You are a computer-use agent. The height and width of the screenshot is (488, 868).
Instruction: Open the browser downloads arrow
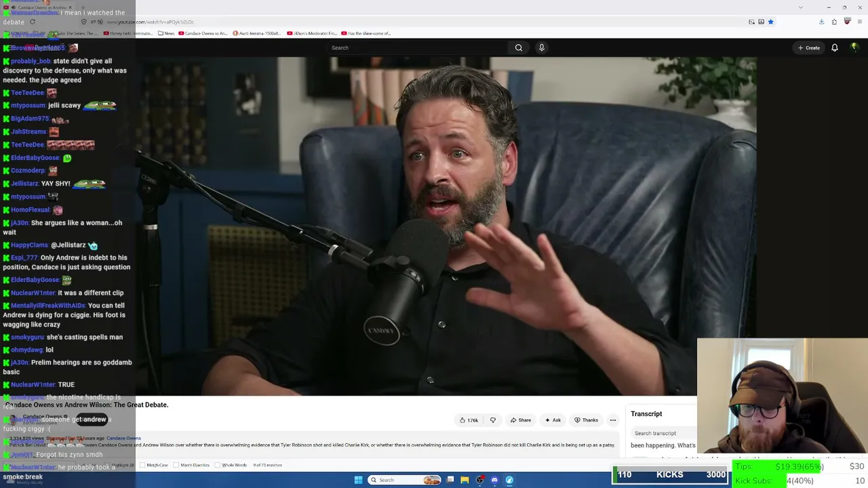[821, 22]
